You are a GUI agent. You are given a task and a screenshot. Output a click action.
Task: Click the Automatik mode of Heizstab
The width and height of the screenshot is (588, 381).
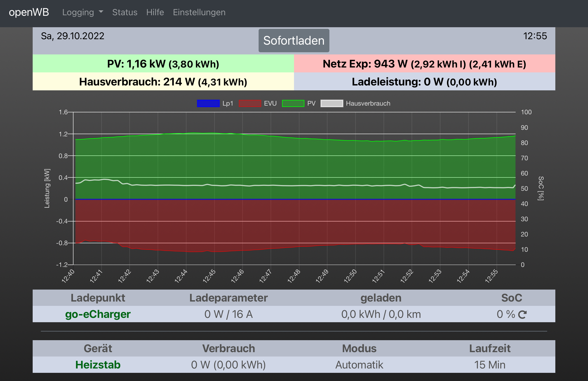359,365
